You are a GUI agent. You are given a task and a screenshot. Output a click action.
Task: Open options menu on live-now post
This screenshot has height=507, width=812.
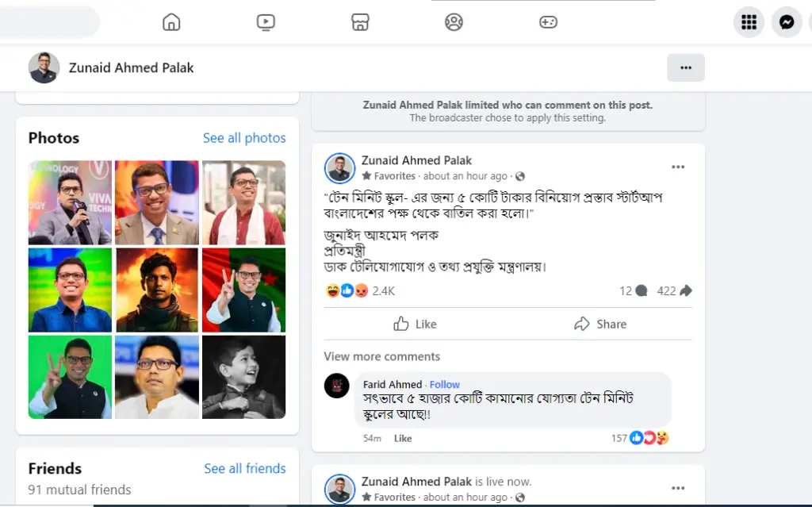678,488
